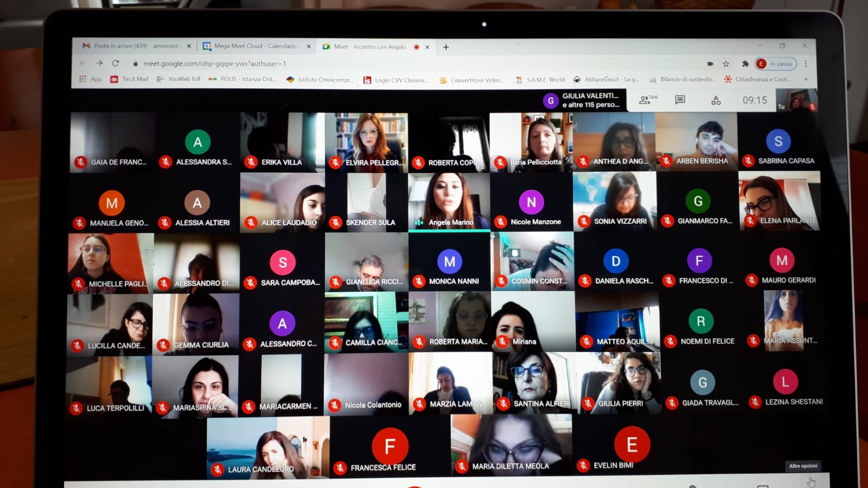Open the participants list icon
Viewport: 868px width, 488px height.
click(x=645, y=100)
